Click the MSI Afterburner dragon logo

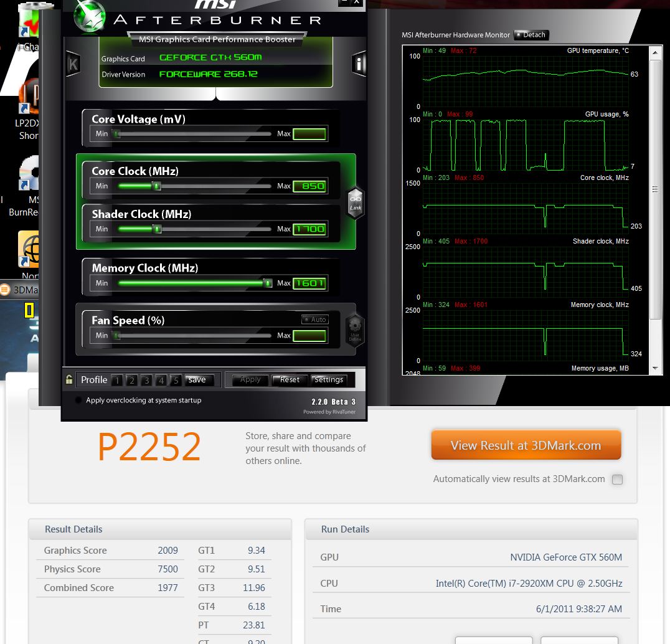coord(89,16)
